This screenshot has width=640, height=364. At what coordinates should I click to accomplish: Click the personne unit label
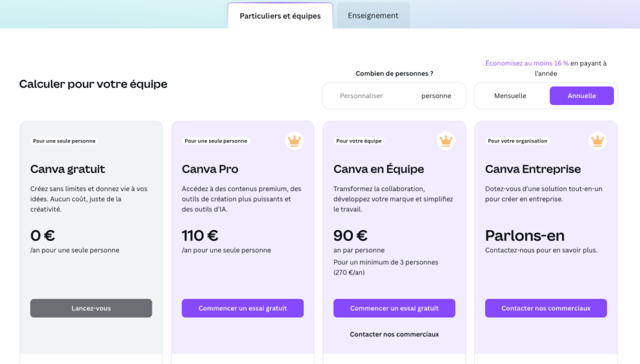[x=436, y=96]
